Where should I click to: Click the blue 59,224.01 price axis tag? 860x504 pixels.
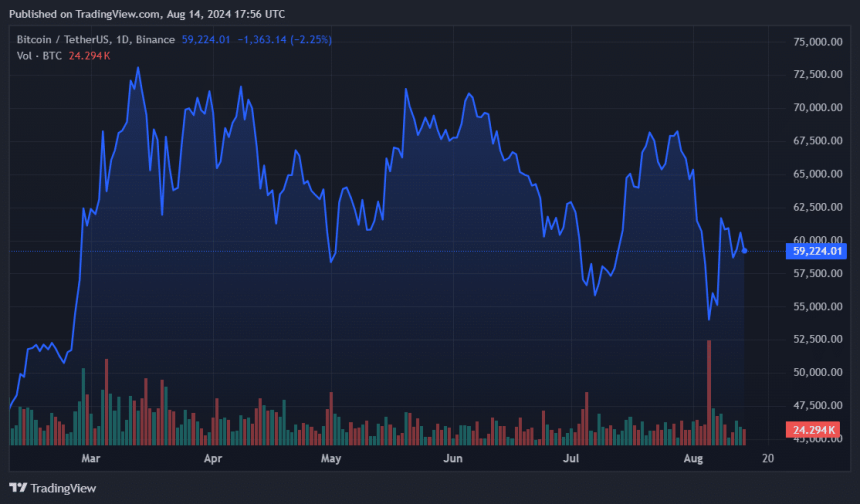pos(818,251)
